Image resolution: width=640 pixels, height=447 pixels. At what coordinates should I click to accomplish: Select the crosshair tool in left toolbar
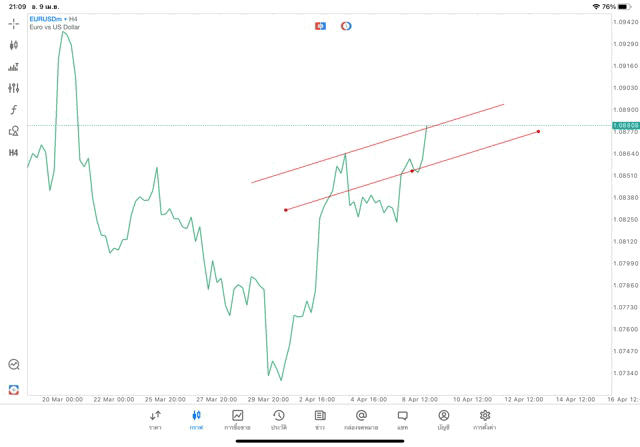[14, 23]
